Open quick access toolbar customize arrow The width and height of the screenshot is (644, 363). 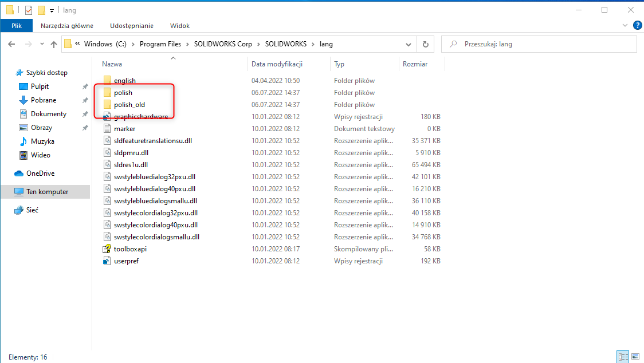(x=52, y=11)
